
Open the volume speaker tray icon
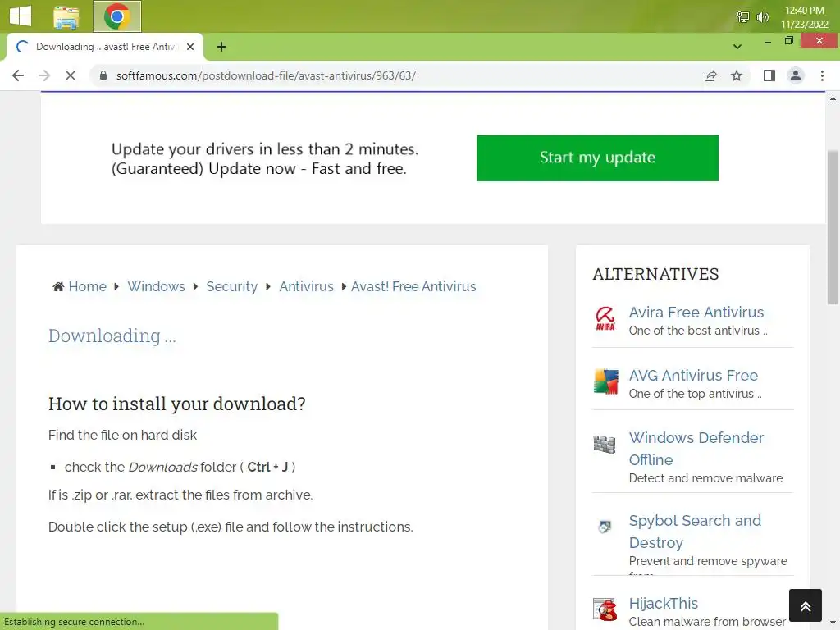(762, 17)
